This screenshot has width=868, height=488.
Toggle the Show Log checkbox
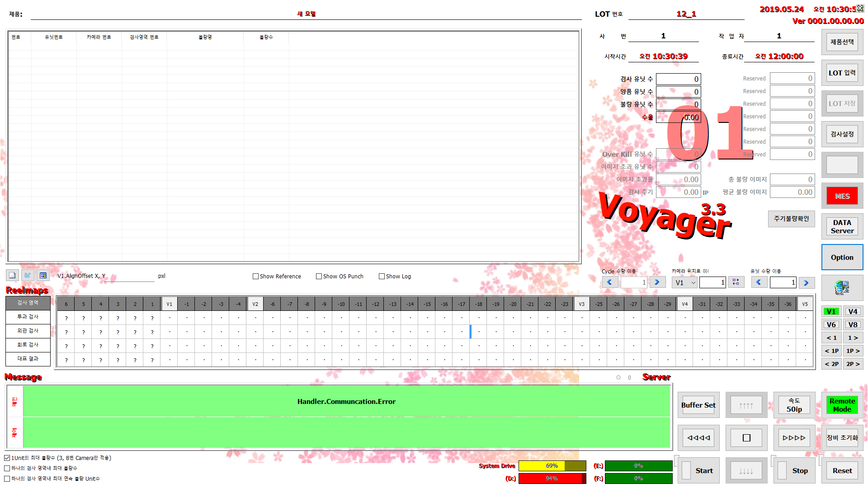[x=382, y=276]
